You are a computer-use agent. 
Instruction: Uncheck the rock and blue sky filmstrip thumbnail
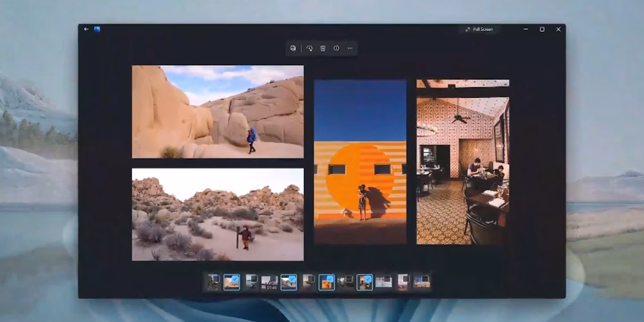coord(235,278)
